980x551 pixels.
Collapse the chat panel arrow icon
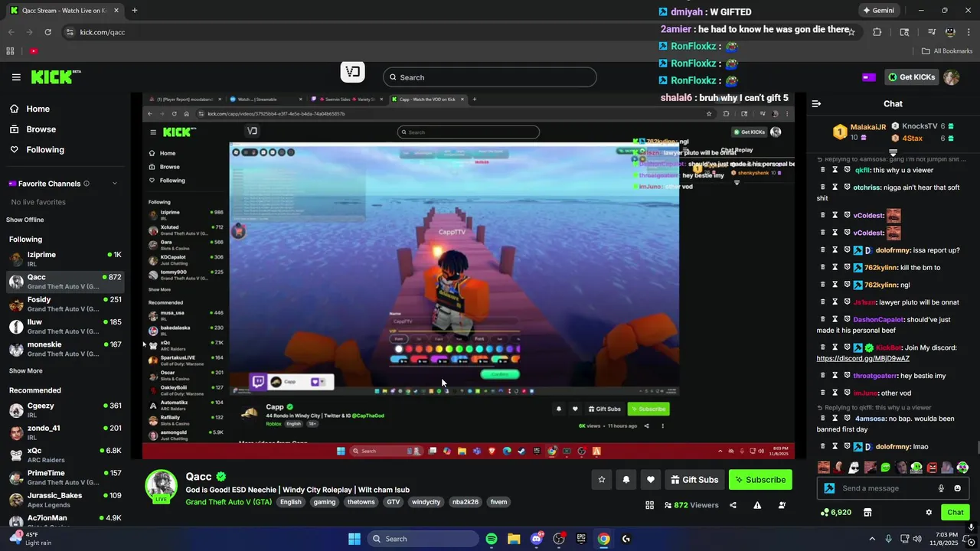coord(816,104)
